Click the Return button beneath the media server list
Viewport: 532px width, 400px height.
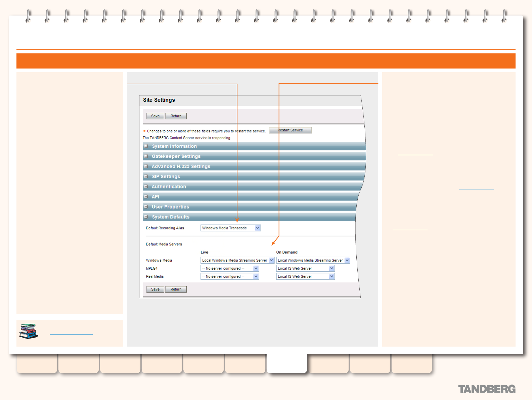click(x=176, y=290)
